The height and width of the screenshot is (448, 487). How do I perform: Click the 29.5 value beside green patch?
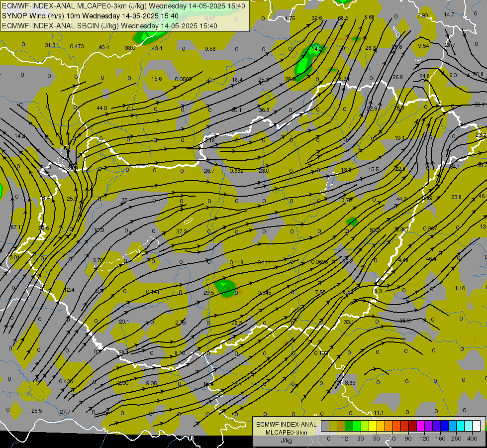coord(209,293)
